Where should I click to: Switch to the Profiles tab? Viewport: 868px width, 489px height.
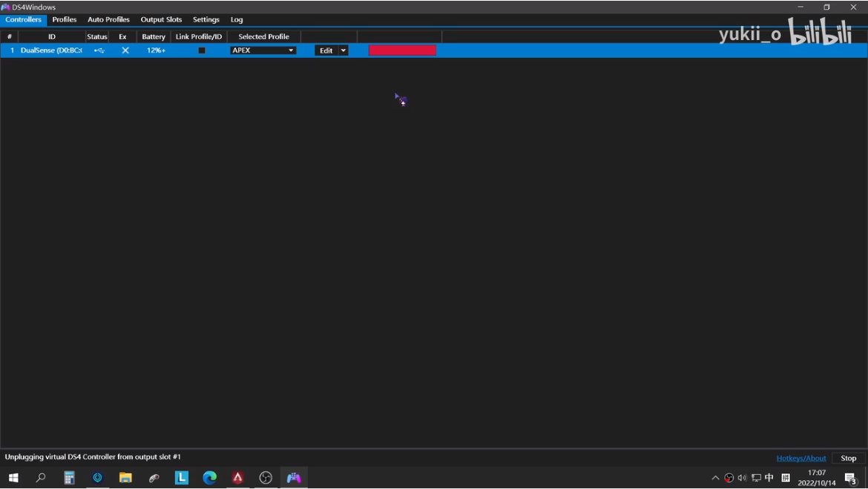pyautogui.click(x=65, y=19)
